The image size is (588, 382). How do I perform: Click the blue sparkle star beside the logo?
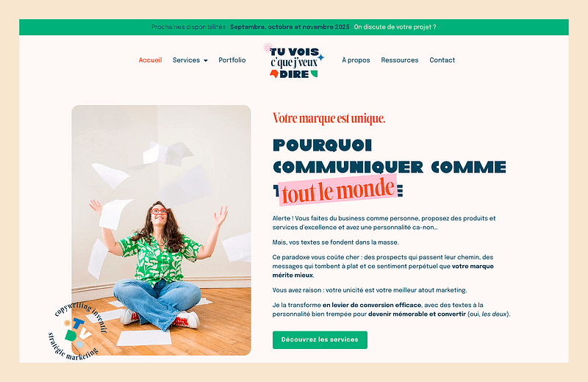click(321, 57)
